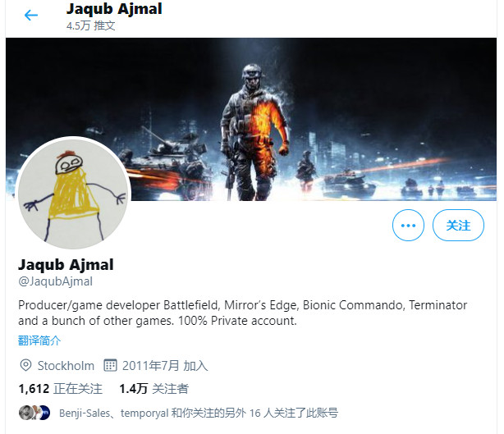
Task: Go back using the blue arrow
Action: tap(31, 15)
